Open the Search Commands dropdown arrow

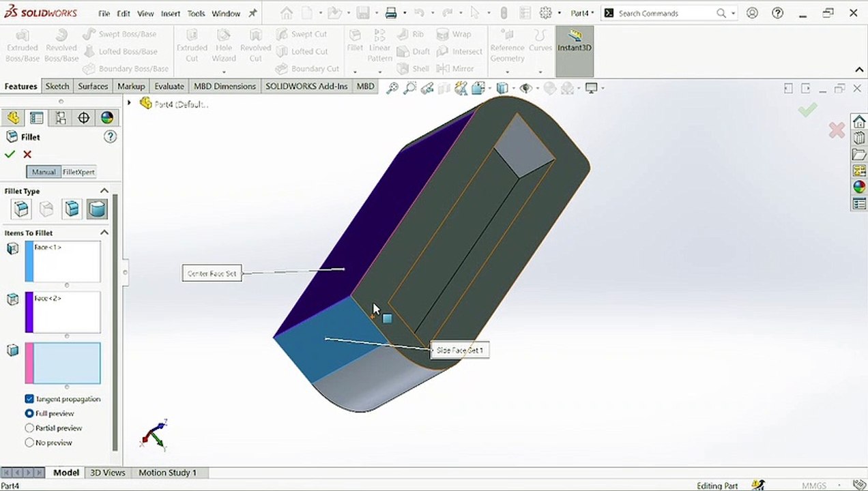pyautogui.click(x=734, y=13)
